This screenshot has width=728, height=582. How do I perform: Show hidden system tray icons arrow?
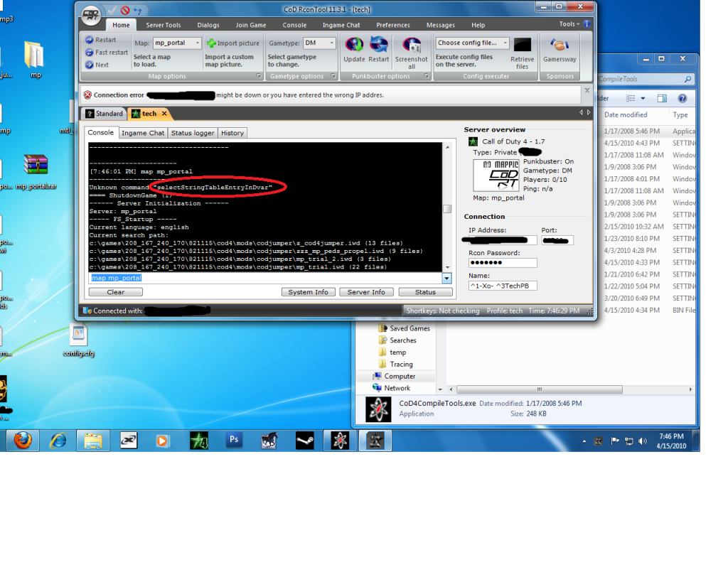pos(584,441)
